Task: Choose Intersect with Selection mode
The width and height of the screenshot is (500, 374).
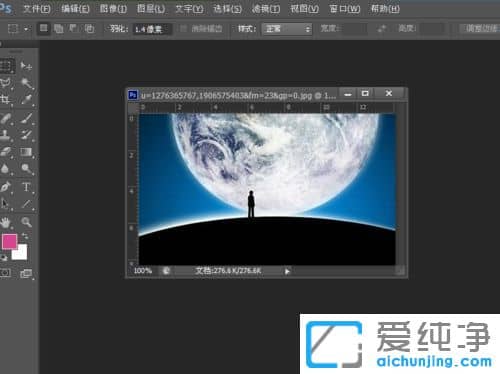Action: click(89, 29)
